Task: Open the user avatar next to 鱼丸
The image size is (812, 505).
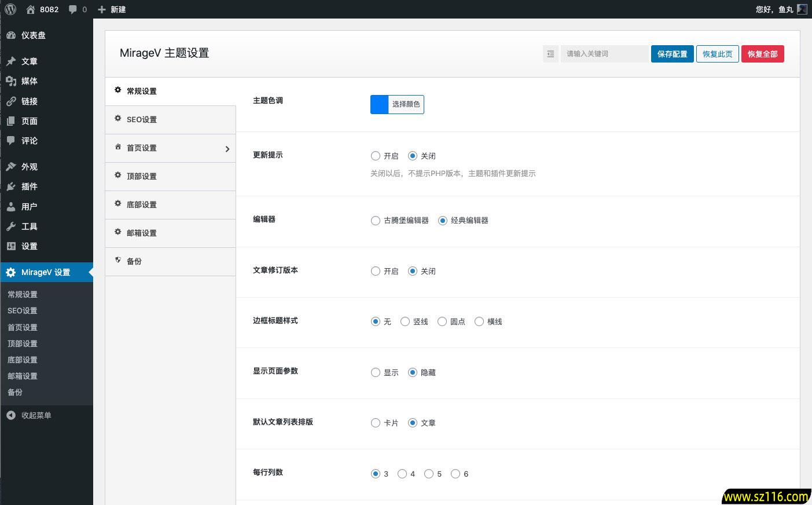Action: pyautogui.click(x=802, y=9)
